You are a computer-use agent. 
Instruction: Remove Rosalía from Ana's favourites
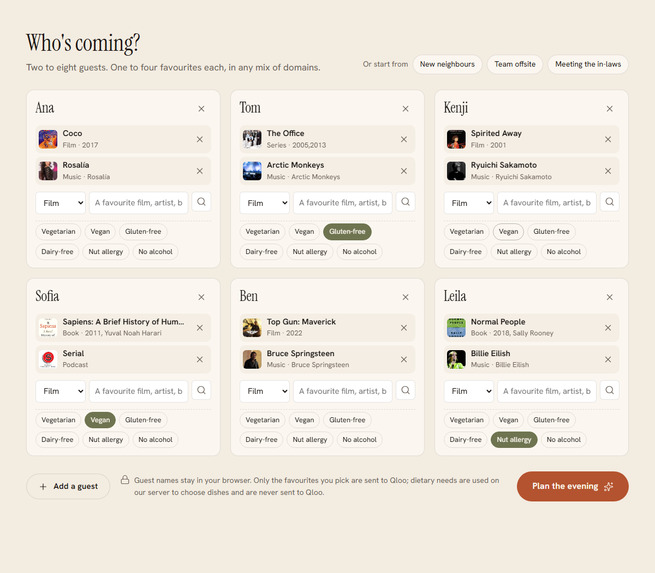click(x=200, y=171)
